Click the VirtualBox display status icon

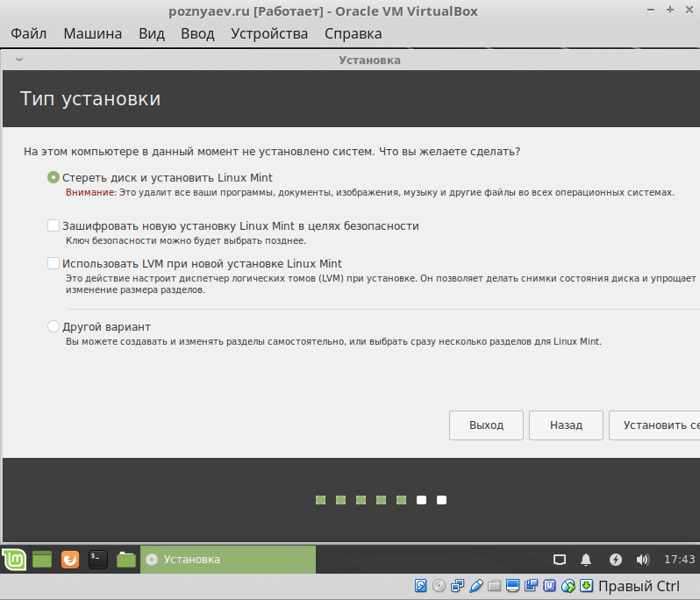pyautogui.click(x=512, y=586)
